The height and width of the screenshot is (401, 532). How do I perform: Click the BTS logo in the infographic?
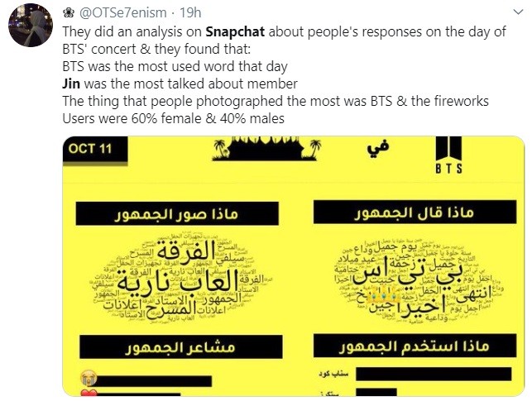coord(448,157)
